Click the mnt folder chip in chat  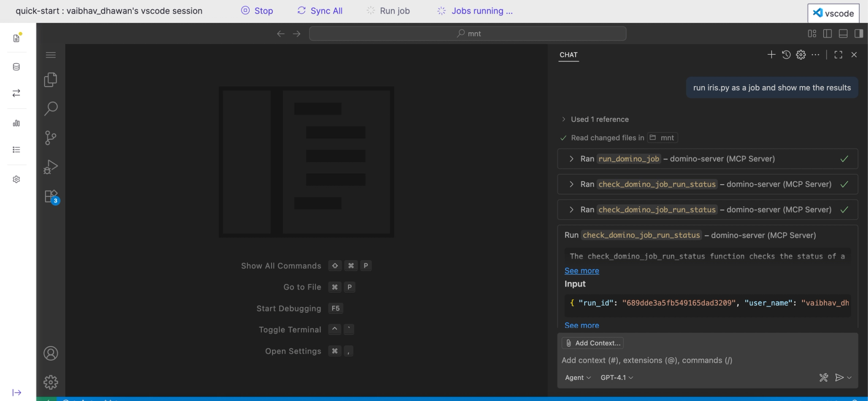point(662,138)
